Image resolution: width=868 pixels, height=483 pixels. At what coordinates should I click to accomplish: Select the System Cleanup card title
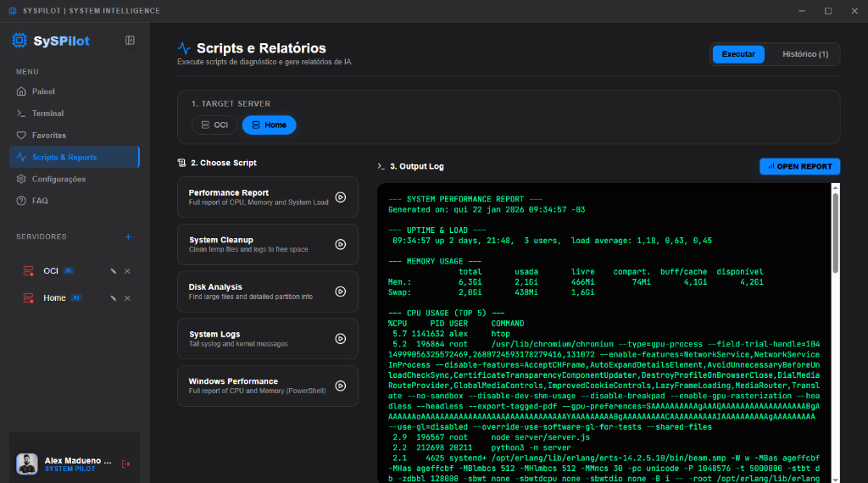[221, 240]
